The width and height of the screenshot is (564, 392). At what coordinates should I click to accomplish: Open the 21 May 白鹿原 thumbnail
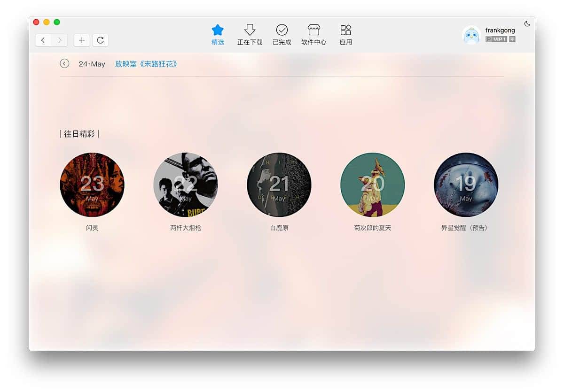279,184
